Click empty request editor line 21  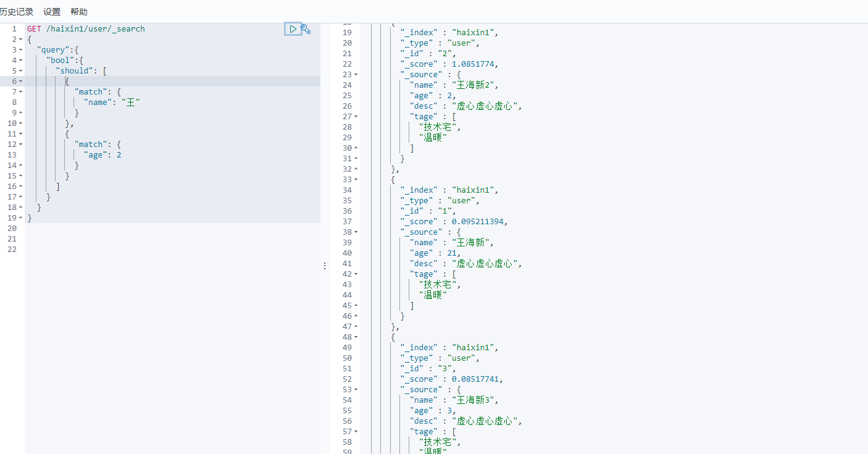(x=172, y=239)
